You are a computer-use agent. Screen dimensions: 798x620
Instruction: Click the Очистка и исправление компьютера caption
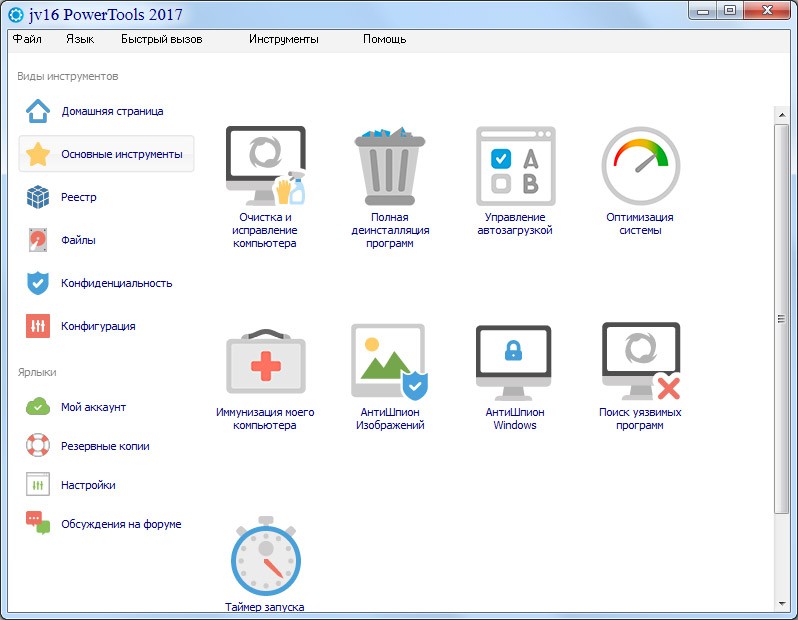265,230
